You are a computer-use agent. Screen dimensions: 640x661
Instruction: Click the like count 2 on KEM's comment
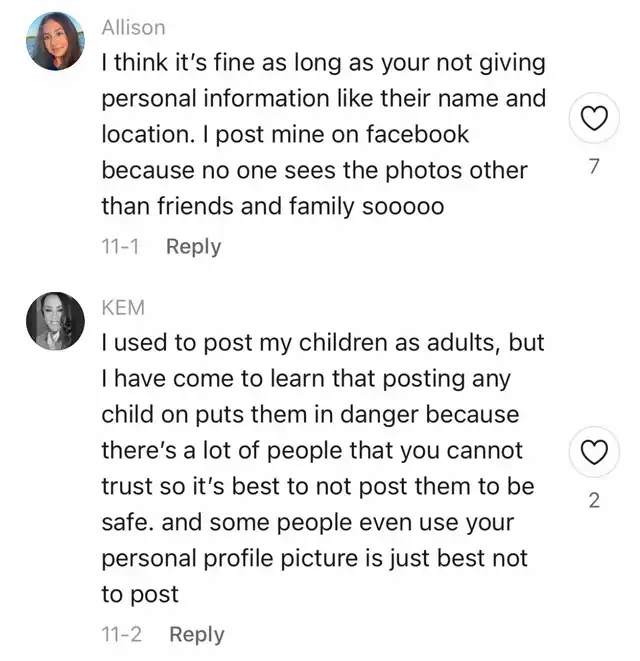(x=594, y=501)
